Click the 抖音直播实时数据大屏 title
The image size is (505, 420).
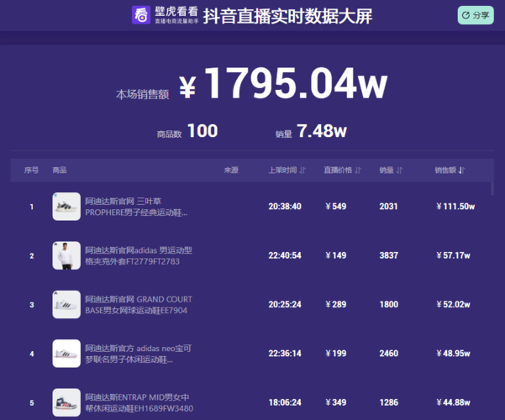point(287,16)
